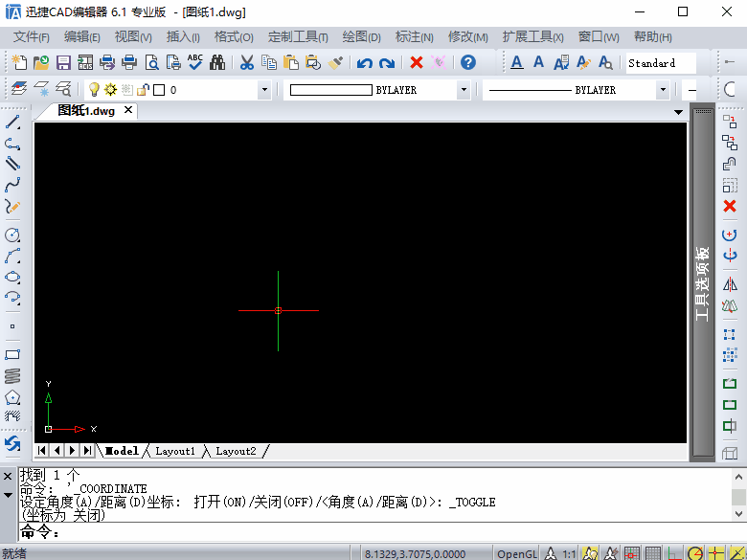The width and height of the screenshot is (747, 560).
Task: Click the Mirror tool in right toolbar
Action: click(x=730, y=284)
